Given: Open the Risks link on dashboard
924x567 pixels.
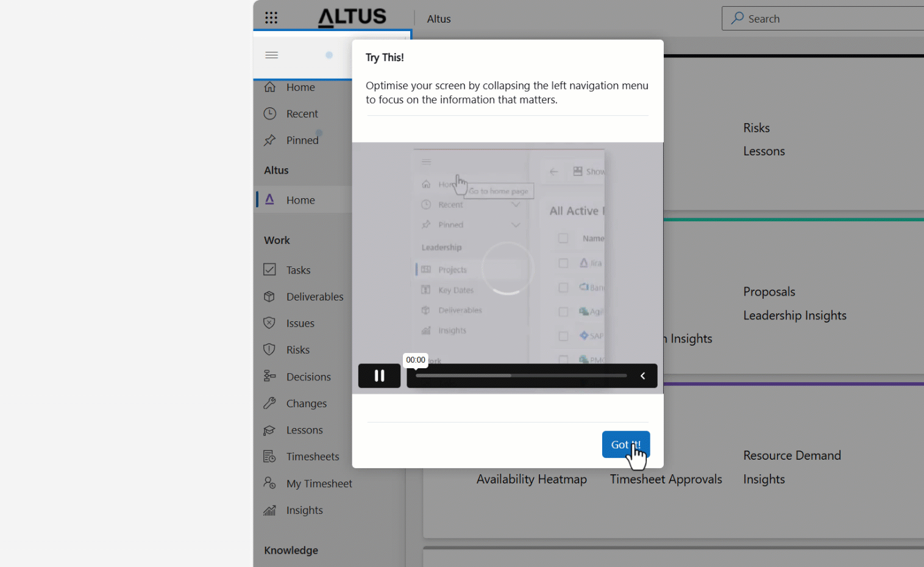Looking at the screenshot, I should [756, 128].
